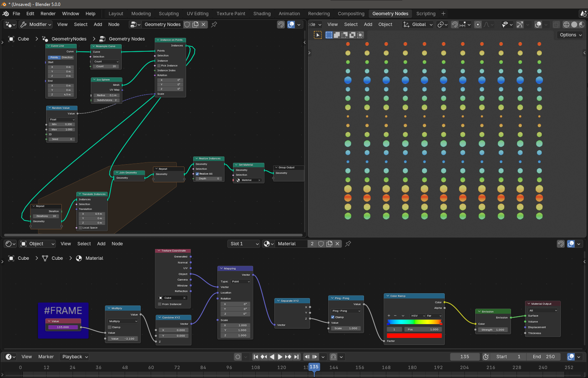The width and height of the screenshot is (588, 378).
Task: Click the fake user shield for Geometry Nodes
Action: (187, 25)
